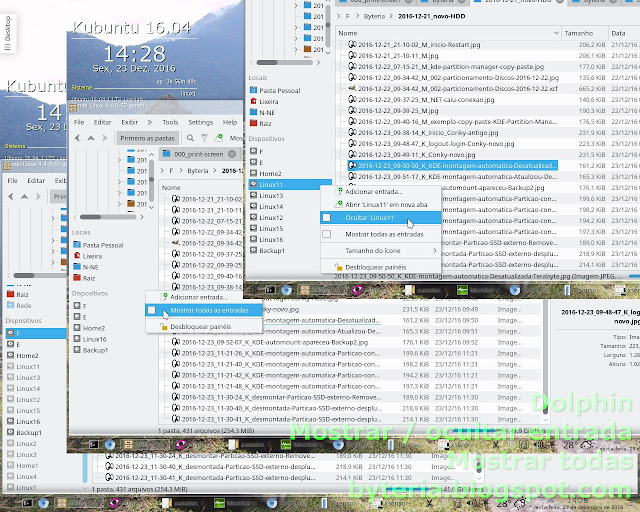Click green-plus icon of Abrir 'Linux11' em nova aba
Screen dimensions: 640x512
(x=338, y=204)
